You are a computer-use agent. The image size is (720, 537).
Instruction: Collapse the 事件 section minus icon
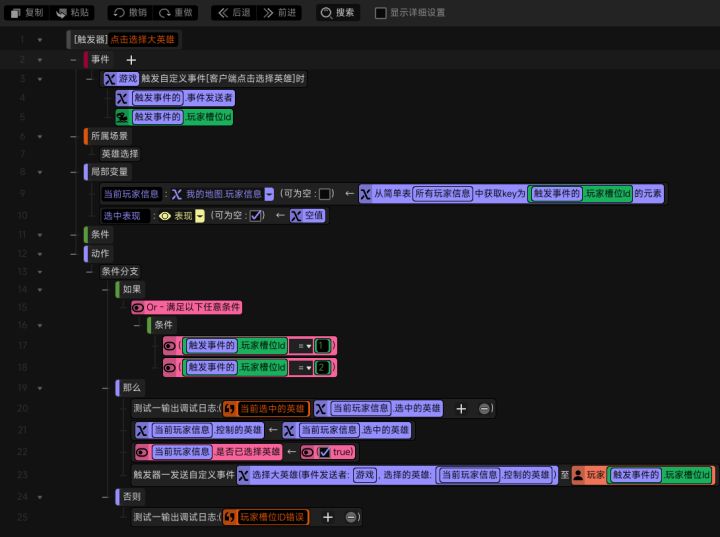(73, 60)
